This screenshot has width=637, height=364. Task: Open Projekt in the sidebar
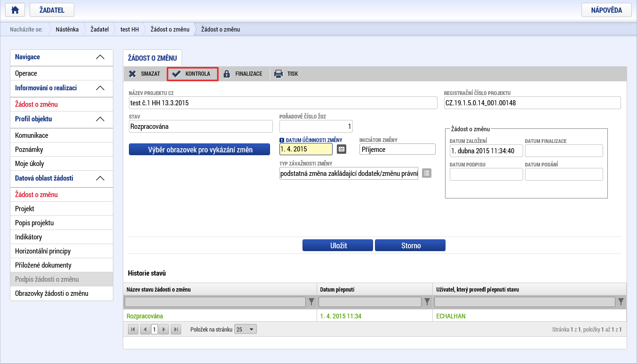62,209
